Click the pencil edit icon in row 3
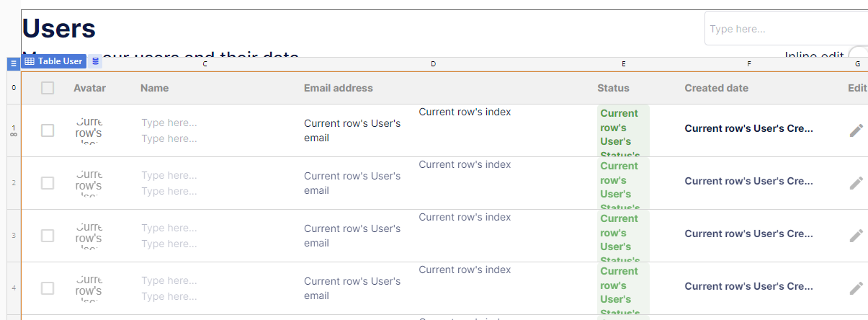The image size is (868, 320). (x=856, y=235)
